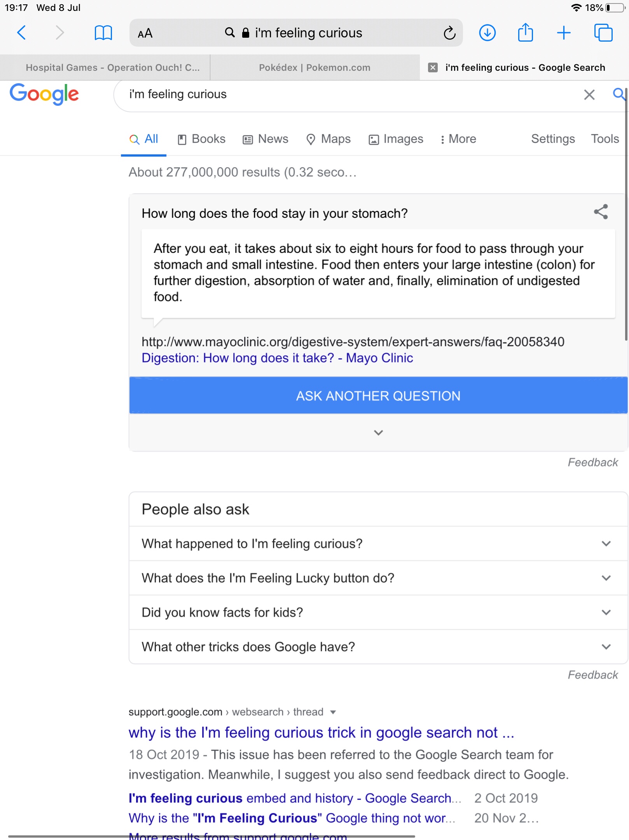Open the AA reader text size menu
629x840 pixels.
pyautogui.click(x=145, y=33)
